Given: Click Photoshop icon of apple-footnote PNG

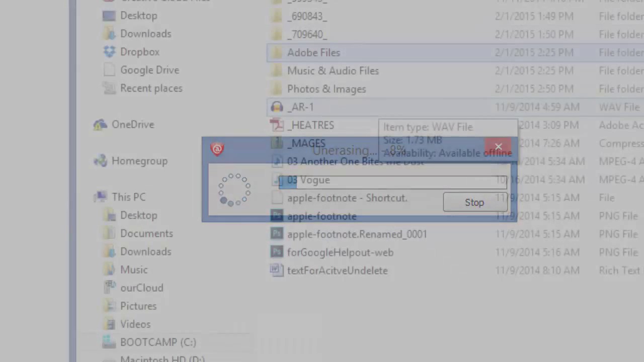Looking at the screenshot, I should coord(277,216).
